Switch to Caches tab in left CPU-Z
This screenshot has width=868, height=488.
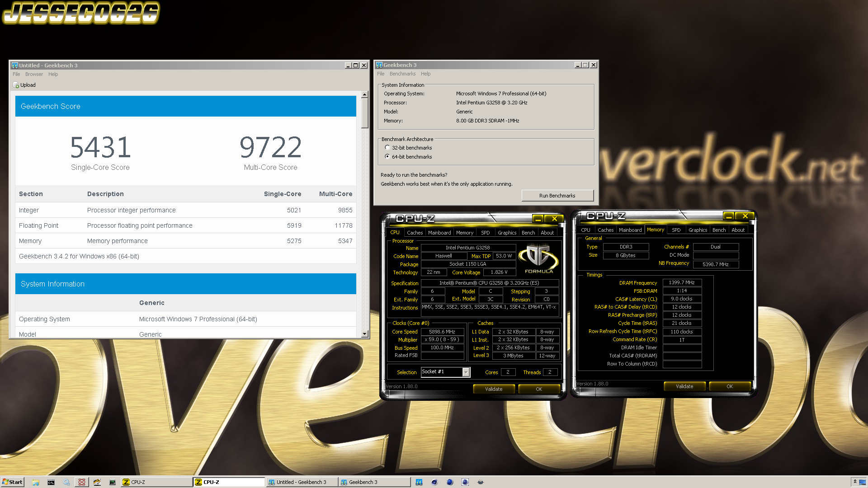click(415, 233)
